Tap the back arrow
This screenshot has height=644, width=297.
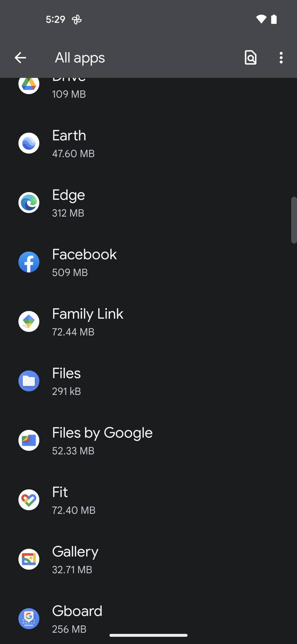coord(20,58)
